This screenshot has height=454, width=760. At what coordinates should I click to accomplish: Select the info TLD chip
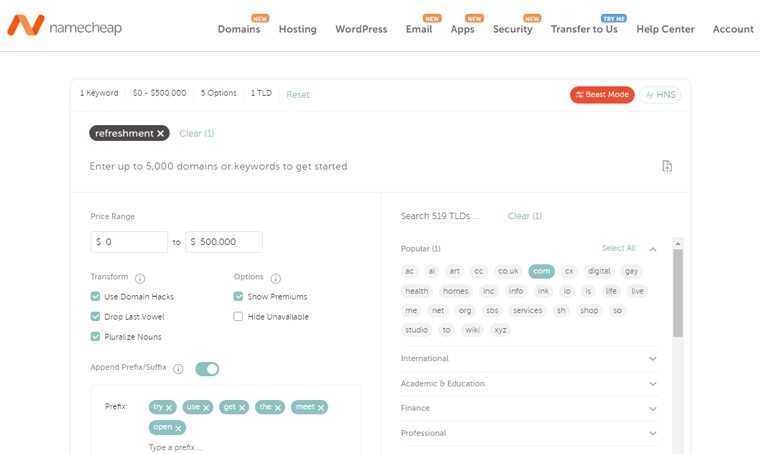(x=516, y=291)
